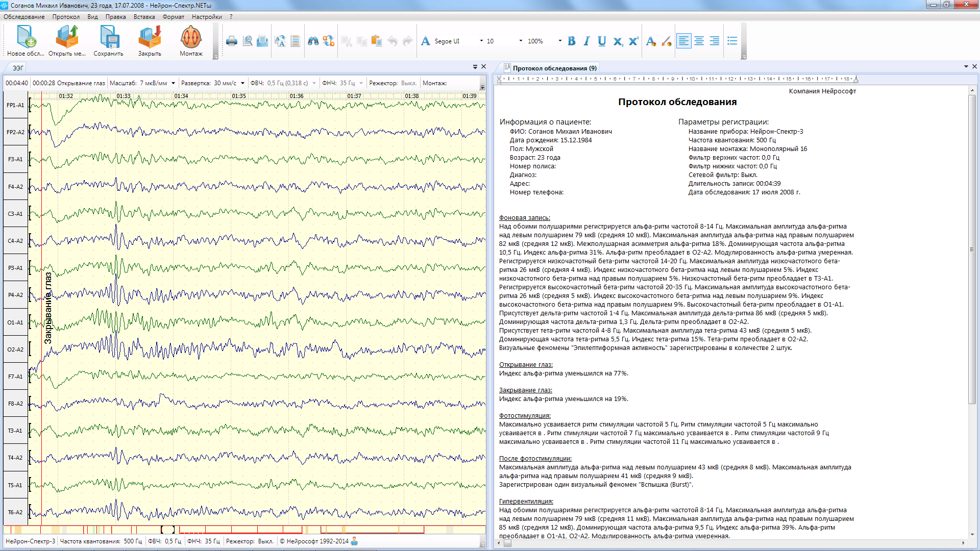The image size is (980, 551).
Task: Click the Print icon in the toolbar
Action: 232,41
